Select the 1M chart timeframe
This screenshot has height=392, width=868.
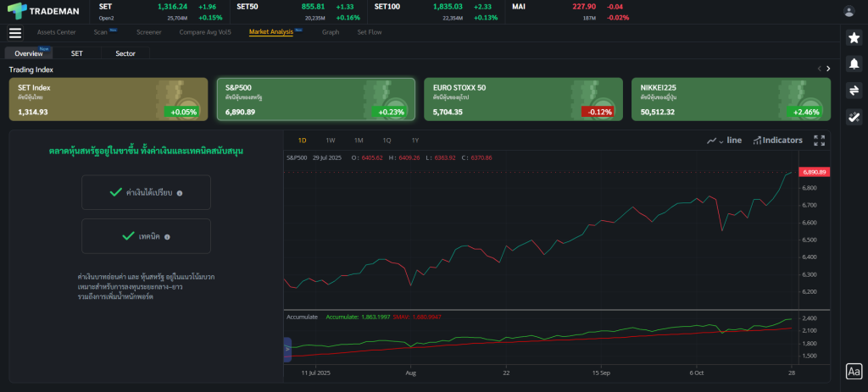click(x=359, y=141)
